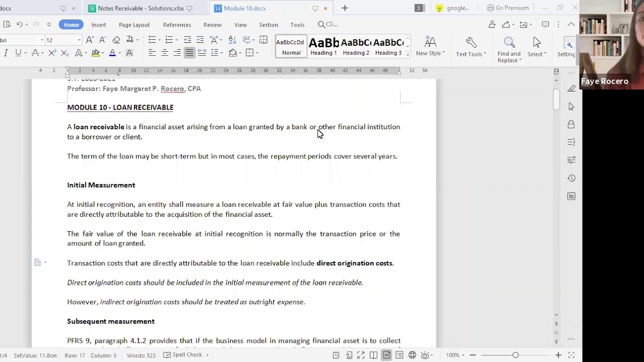This screenshot has height=362, width=644.
Task: Sort text with the A-Z icon
Action: 232,40
